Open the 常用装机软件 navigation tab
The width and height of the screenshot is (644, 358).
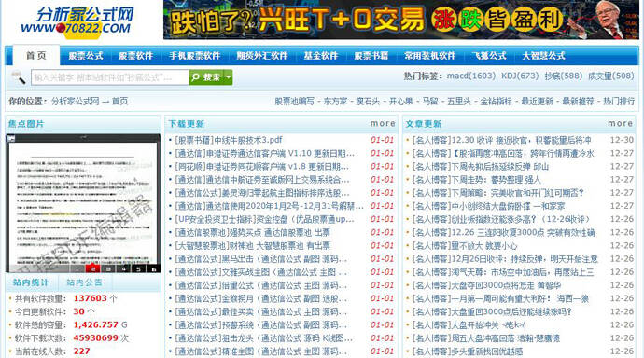[x=429, y=56]
